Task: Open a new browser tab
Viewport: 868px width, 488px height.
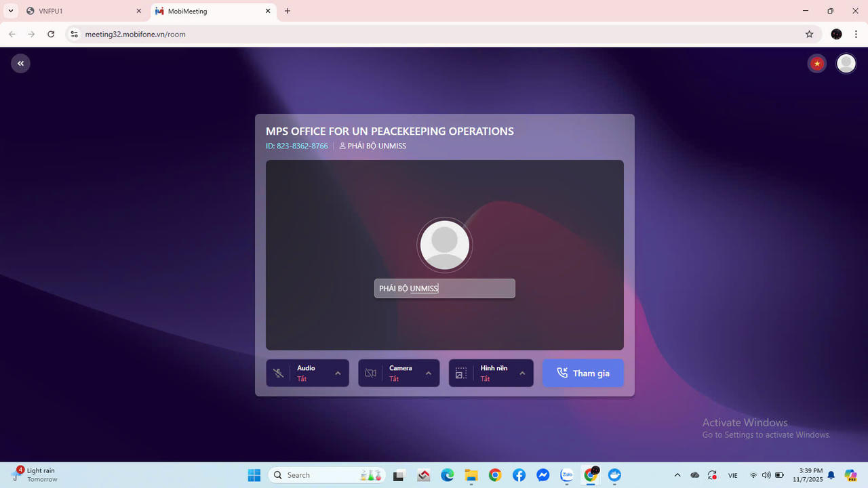Action: [288, 12]
